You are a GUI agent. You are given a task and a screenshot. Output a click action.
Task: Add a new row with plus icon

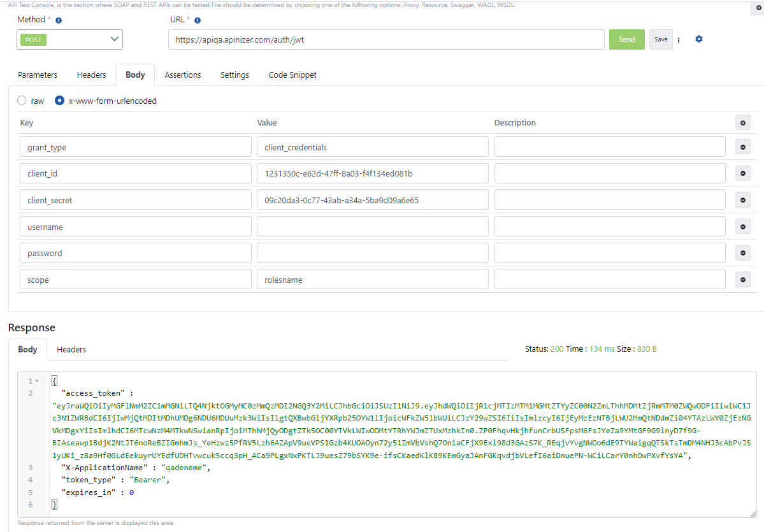coord(742,123)
